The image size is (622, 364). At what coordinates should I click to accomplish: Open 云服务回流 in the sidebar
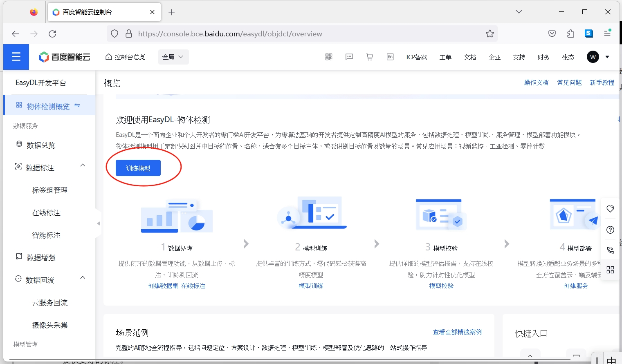50,303
